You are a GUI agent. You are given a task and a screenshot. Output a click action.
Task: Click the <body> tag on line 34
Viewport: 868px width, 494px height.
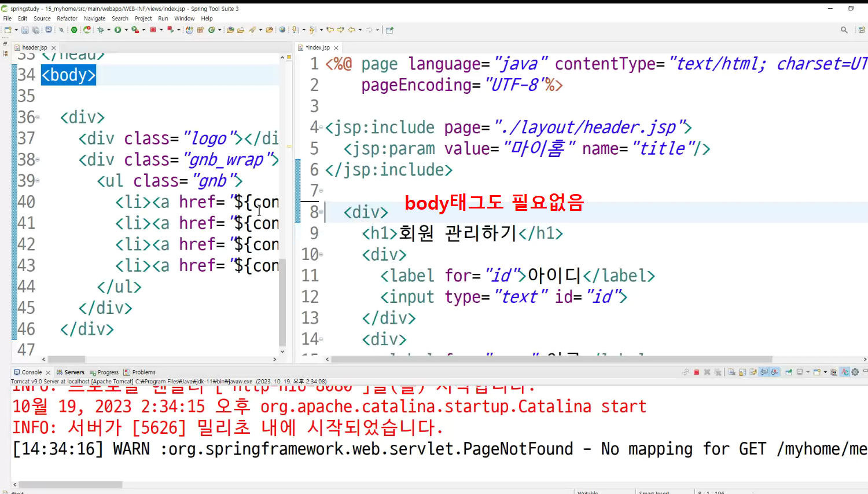(68, 75)
